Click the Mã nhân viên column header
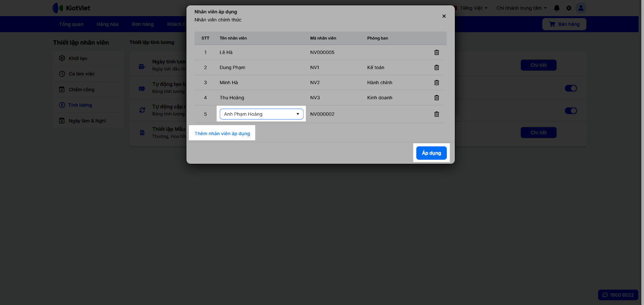 click(x=323, y=38)
